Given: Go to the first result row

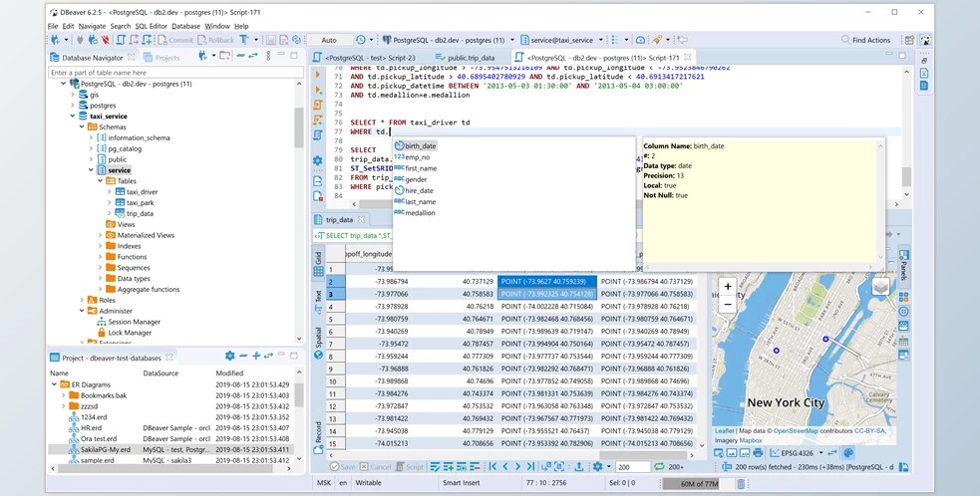Looking at the screenshot, I should [492, 467].
